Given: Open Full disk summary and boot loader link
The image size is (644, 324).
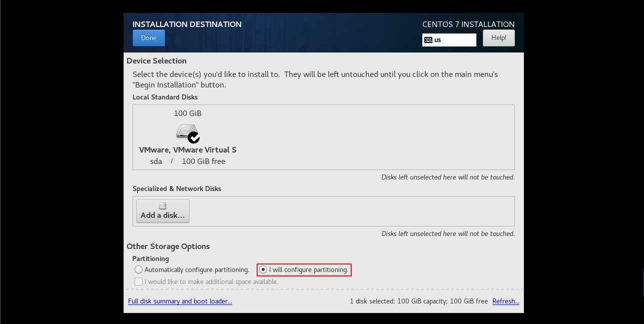Looking at the screenshot, I should point(180,301).
